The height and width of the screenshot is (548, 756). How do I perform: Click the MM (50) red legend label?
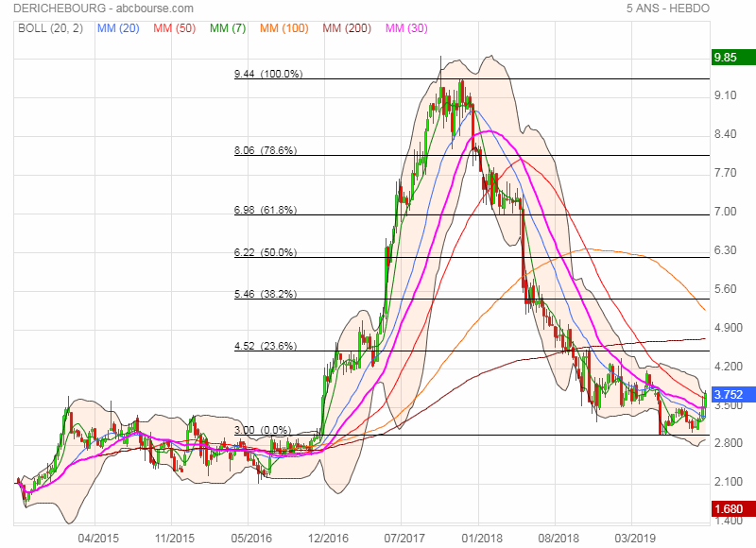click(175, 28)
